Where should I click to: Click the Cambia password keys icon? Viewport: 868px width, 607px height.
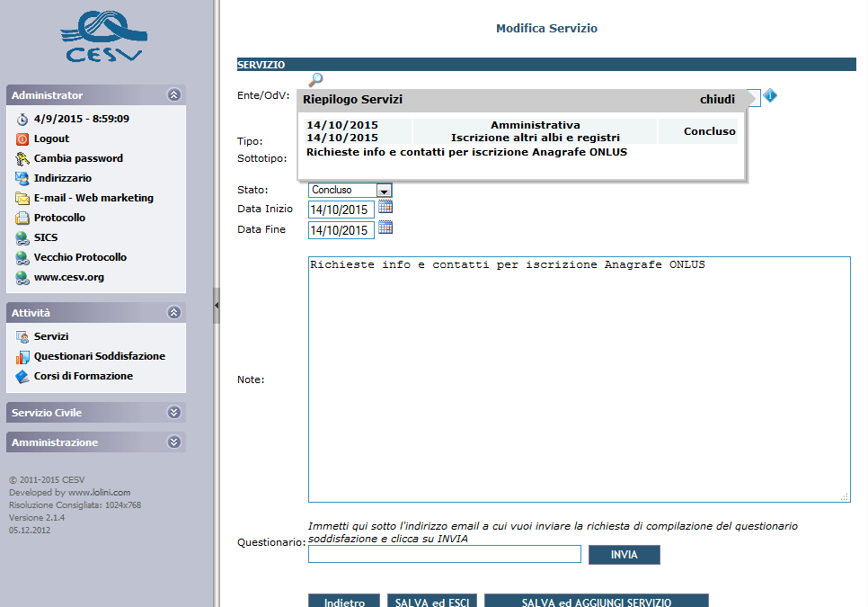(x=22, y=159)
